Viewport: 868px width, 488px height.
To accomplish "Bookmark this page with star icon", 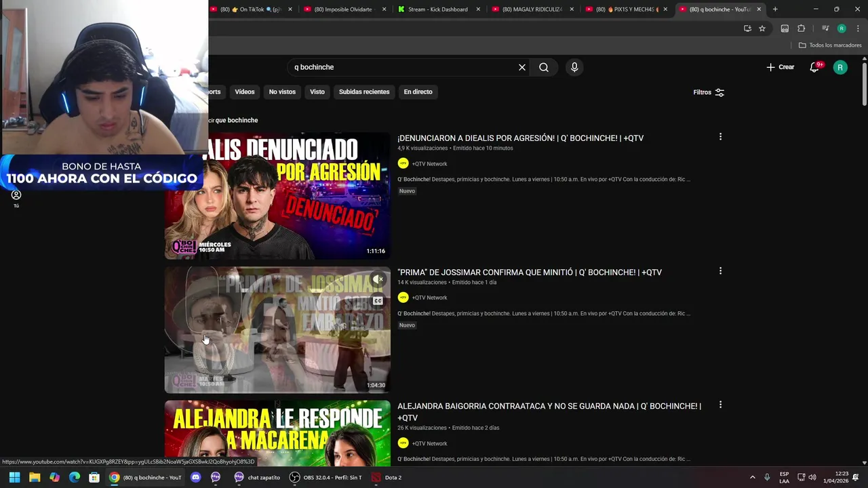I will coord(762,28).
